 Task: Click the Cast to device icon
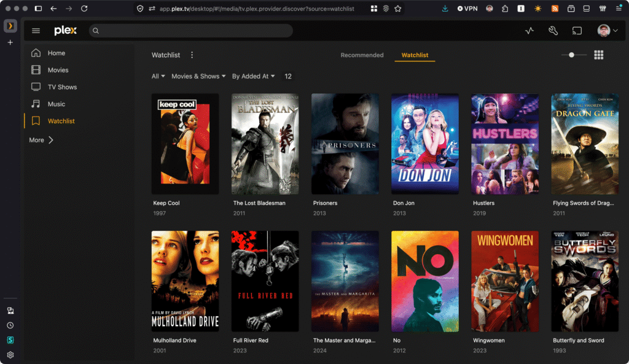click(577, 31)
